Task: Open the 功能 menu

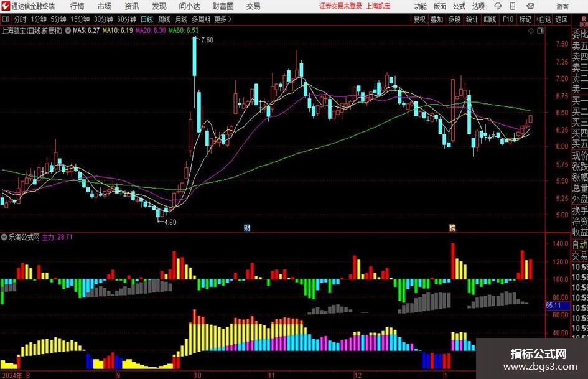Action: (x=421, y=6)
